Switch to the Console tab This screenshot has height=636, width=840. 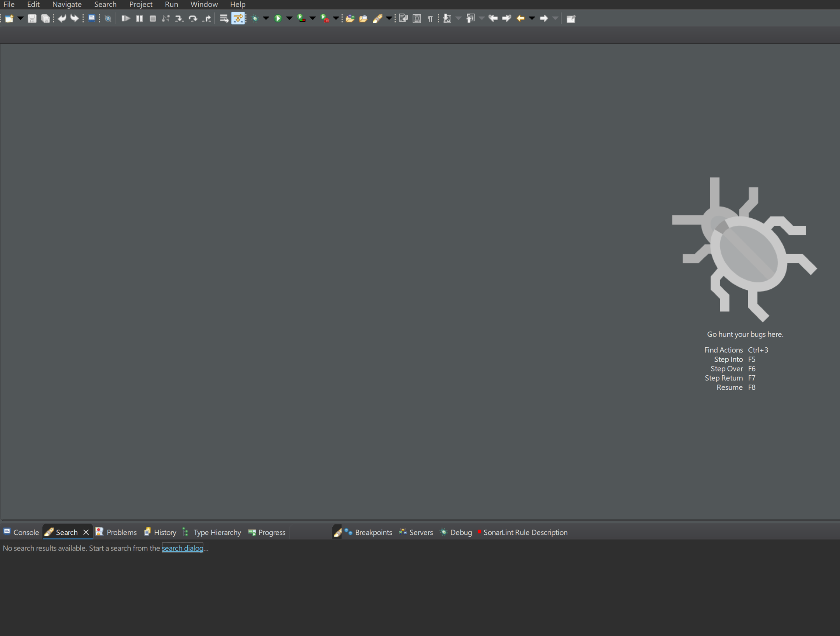[21, 532]
